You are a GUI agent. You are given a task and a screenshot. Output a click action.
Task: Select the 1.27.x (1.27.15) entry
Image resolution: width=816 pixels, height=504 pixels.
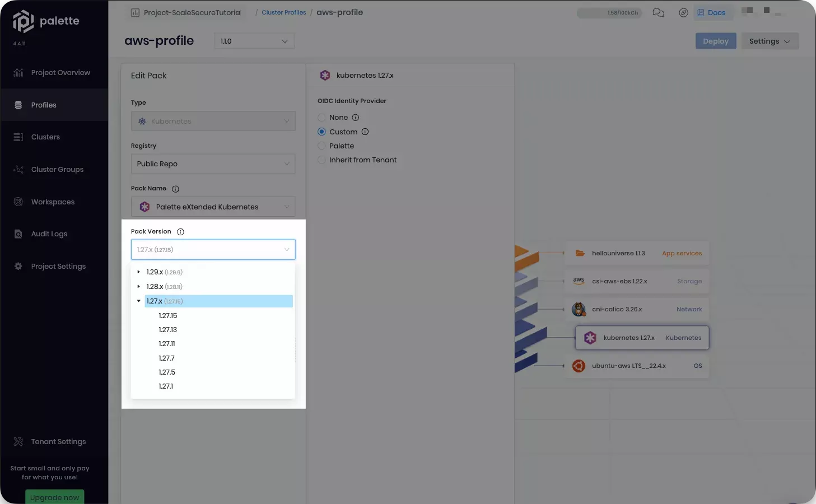pyautogui.click(x=218, y=301)
